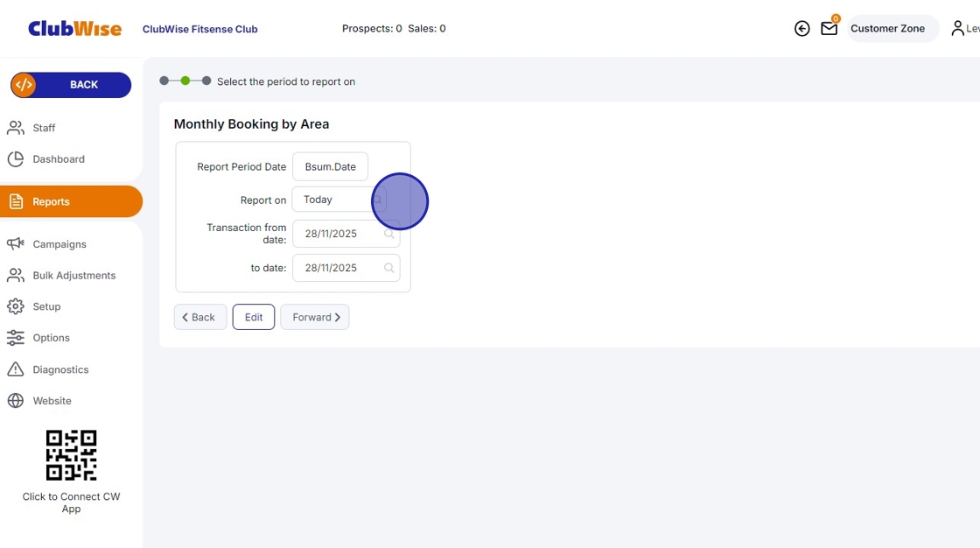Image resolution: width=980 pixels, height=548 pixels.
Task: Open Options in sidebar
Action: [52, 338]
